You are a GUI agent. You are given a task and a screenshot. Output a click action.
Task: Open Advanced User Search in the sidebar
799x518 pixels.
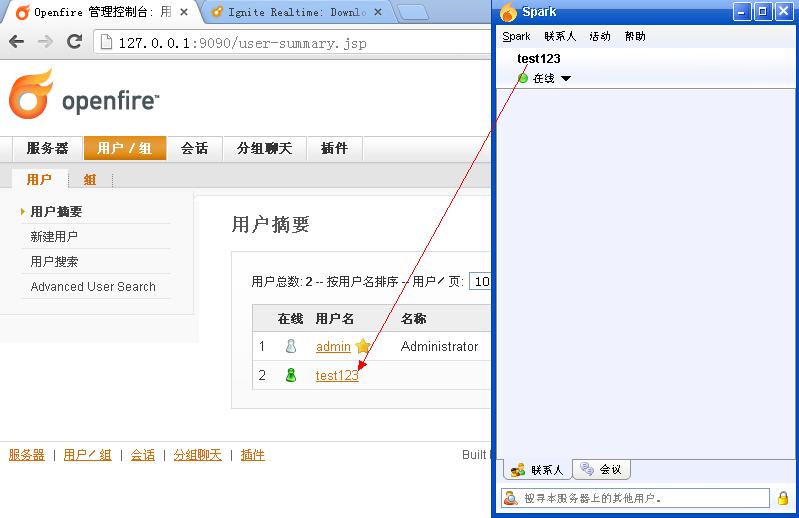pos(93,286)
